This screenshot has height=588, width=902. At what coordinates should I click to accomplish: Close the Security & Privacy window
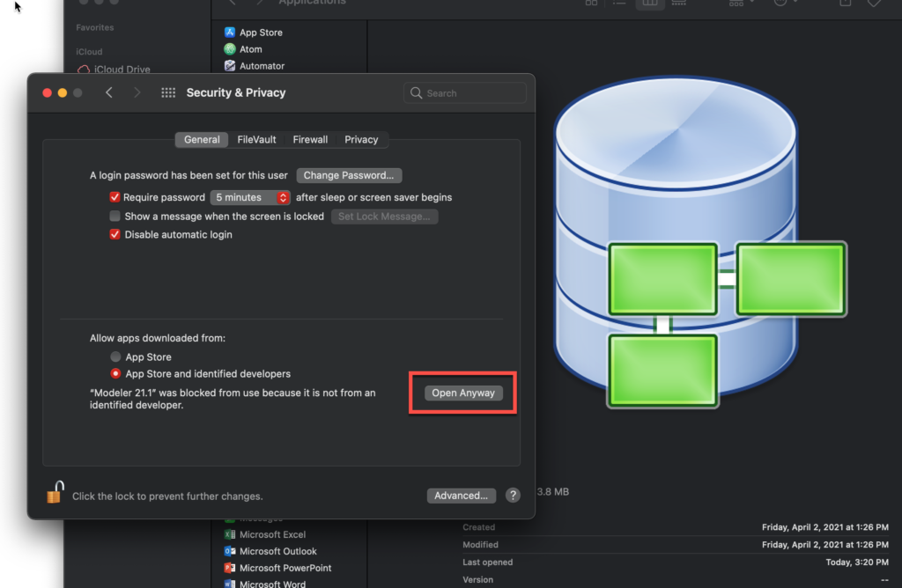(48, 93)
